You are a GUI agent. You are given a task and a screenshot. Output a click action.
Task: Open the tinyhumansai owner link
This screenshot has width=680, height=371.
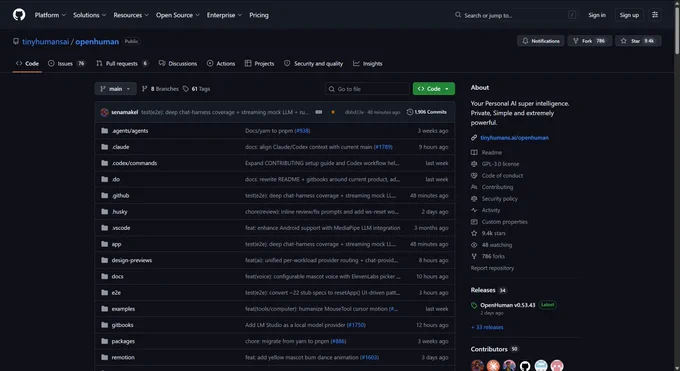(46, 42)
